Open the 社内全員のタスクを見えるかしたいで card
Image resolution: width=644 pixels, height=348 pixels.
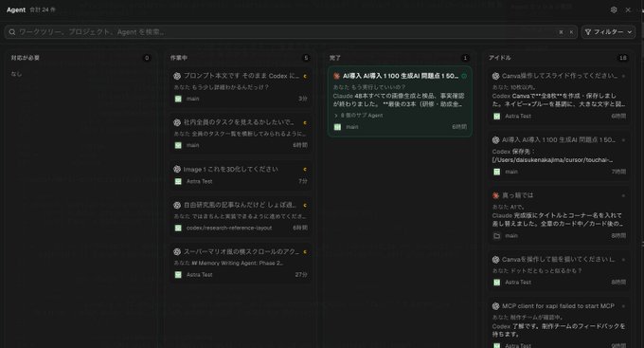tap(241, 134)
